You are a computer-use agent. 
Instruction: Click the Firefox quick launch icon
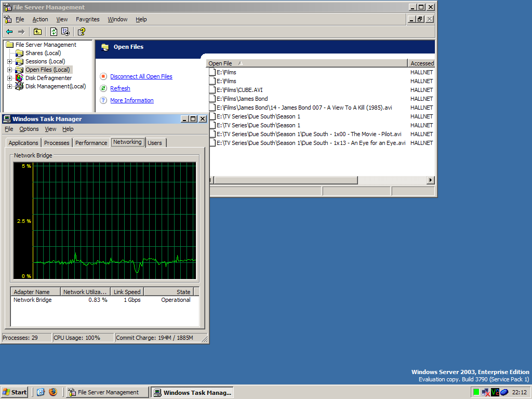point(53,392)
